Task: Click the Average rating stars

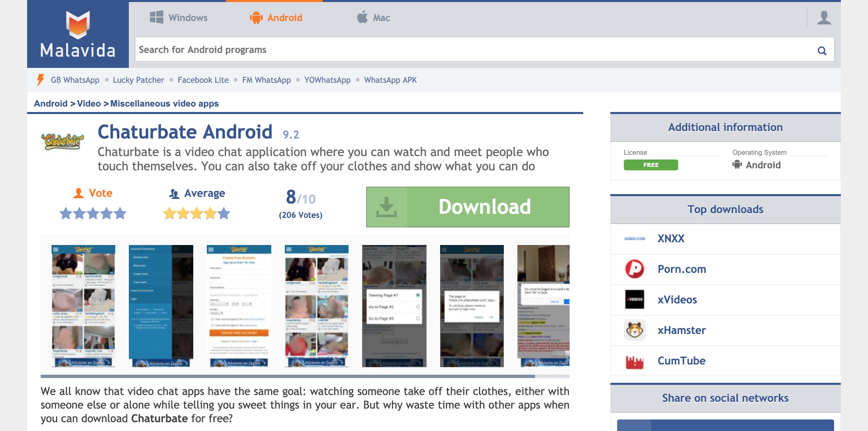Action: pyautogui.click(x=197, y=213)
